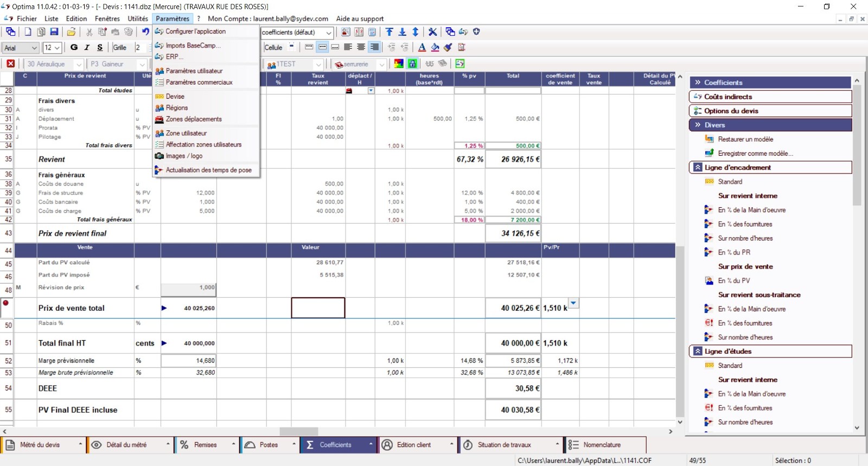Open the Nomenclature tab

click(x=606, y=445)
